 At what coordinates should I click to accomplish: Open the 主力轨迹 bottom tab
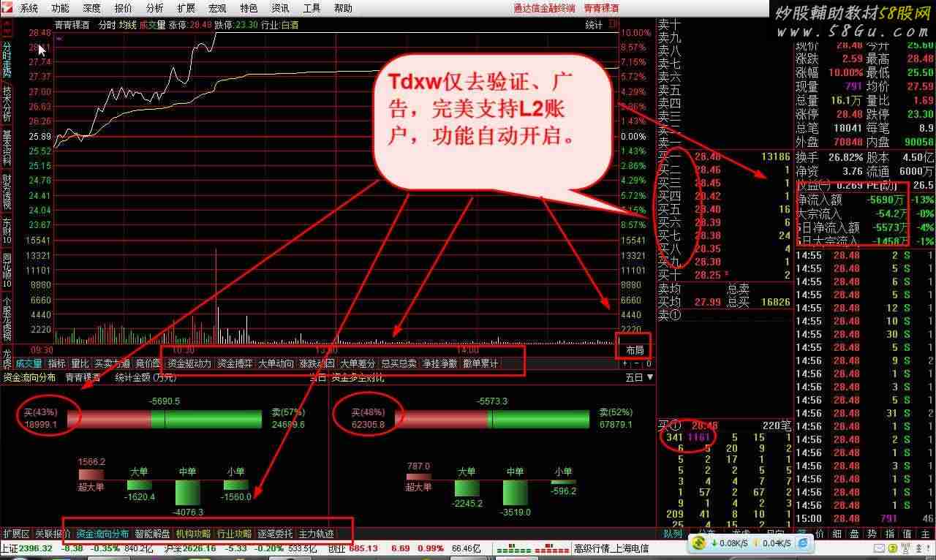pyautogui.click(x=316, y=534)
